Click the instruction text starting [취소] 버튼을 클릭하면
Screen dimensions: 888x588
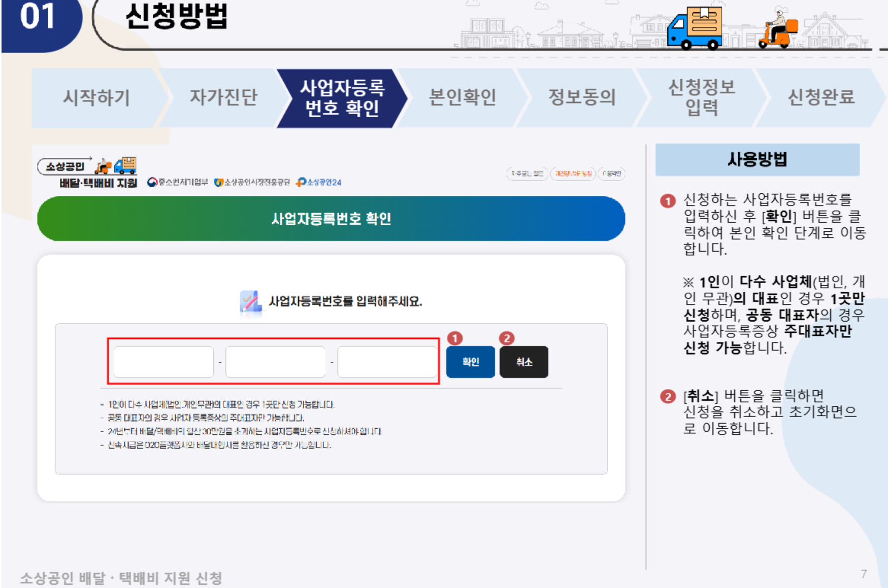(x=770, y=412)
